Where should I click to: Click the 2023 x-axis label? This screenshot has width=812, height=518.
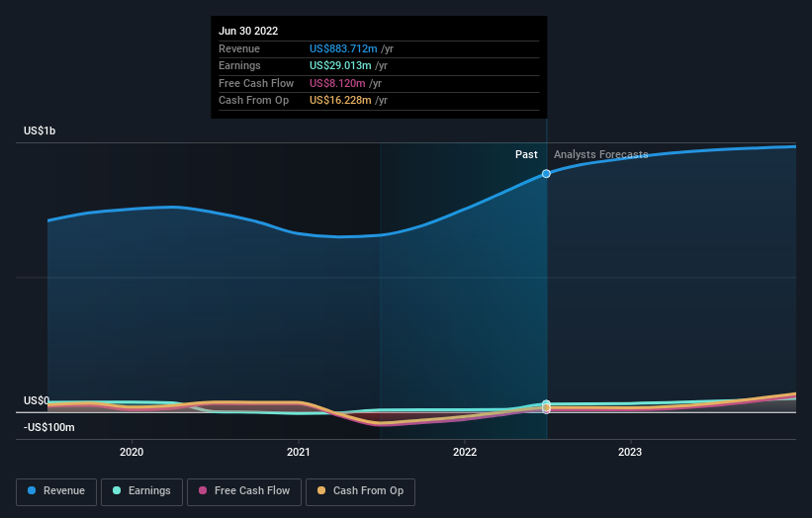coord(630,452)
